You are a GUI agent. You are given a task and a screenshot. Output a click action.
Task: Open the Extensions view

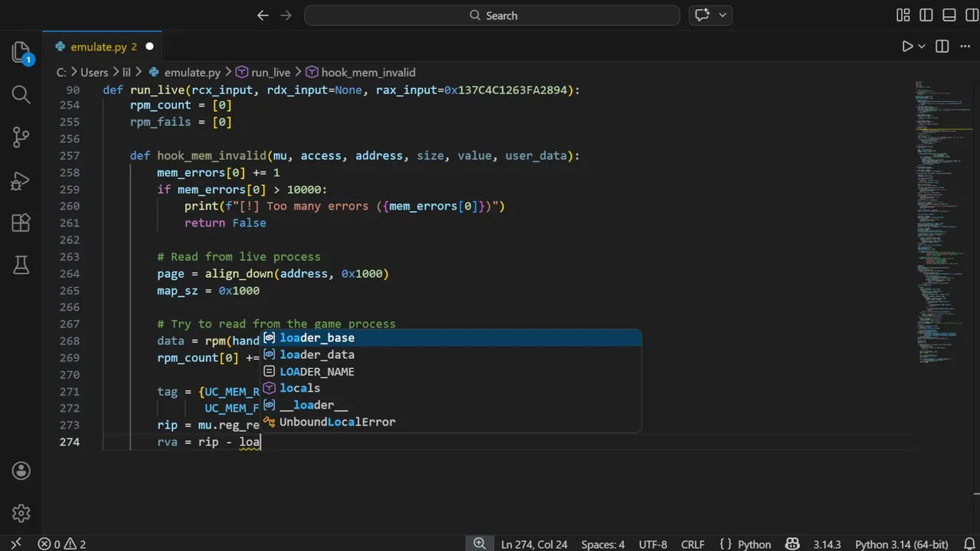[21, 223]
